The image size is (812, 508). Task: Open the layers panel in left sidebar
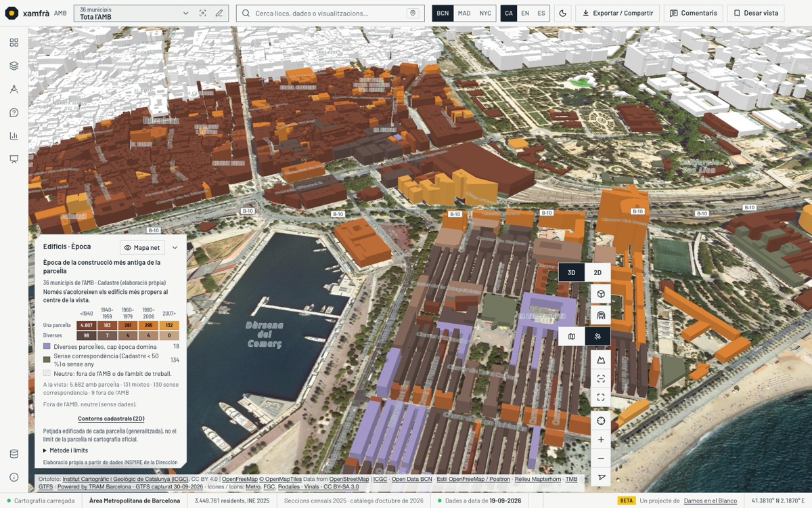(14, 66)
